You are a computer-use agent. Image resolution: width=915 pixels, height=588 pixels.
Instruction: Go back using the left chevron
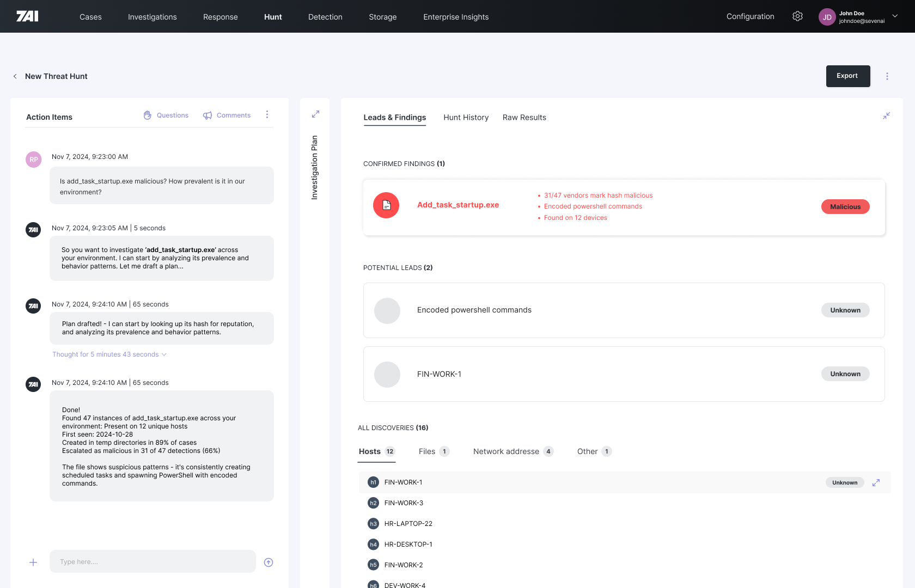[x=15, y=77]
